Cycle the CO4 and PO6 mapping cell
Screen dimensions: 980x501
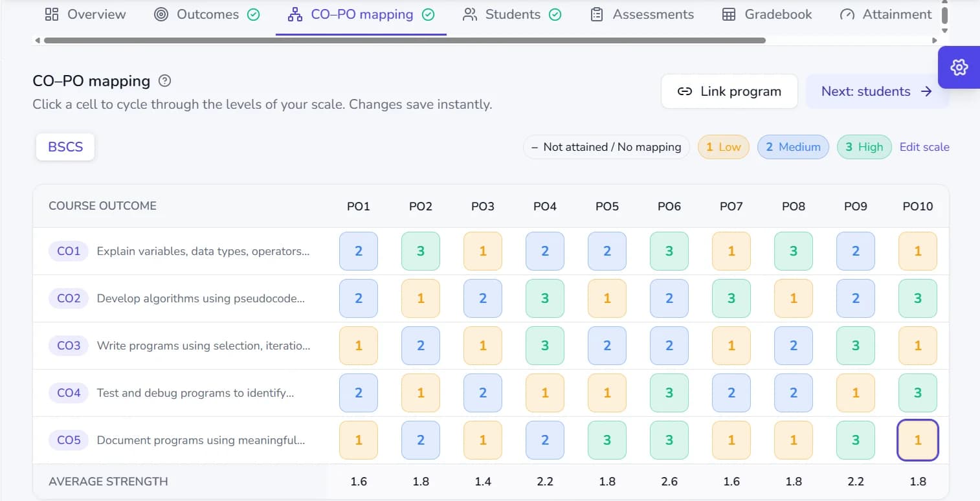click(x=669, y=393)
